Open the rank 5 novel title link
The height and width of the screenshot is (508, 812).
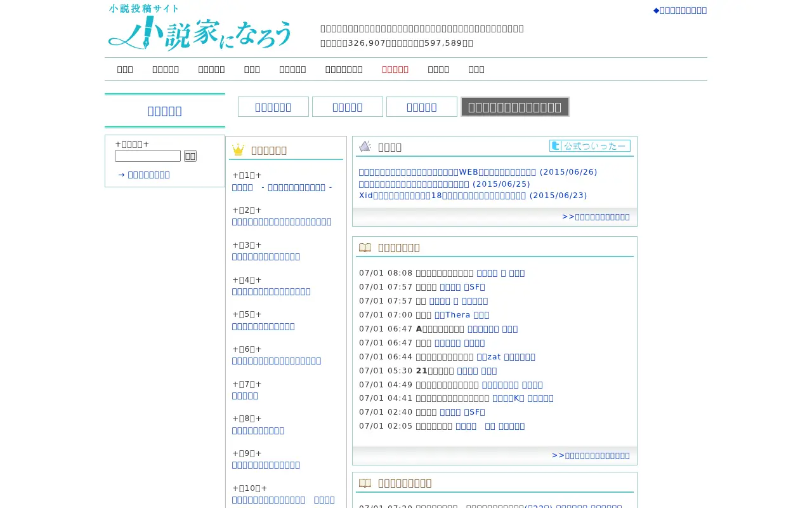(x=263, y=326)
